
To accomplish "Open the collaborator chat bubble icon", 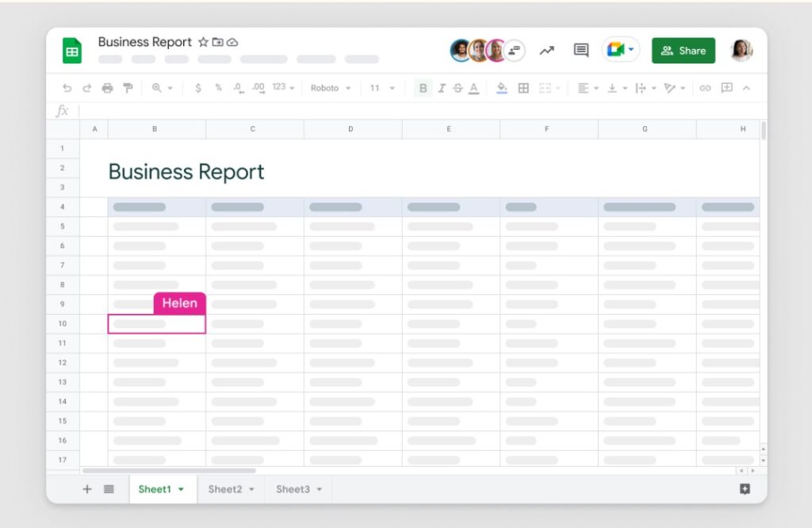I will coord(514,50).
